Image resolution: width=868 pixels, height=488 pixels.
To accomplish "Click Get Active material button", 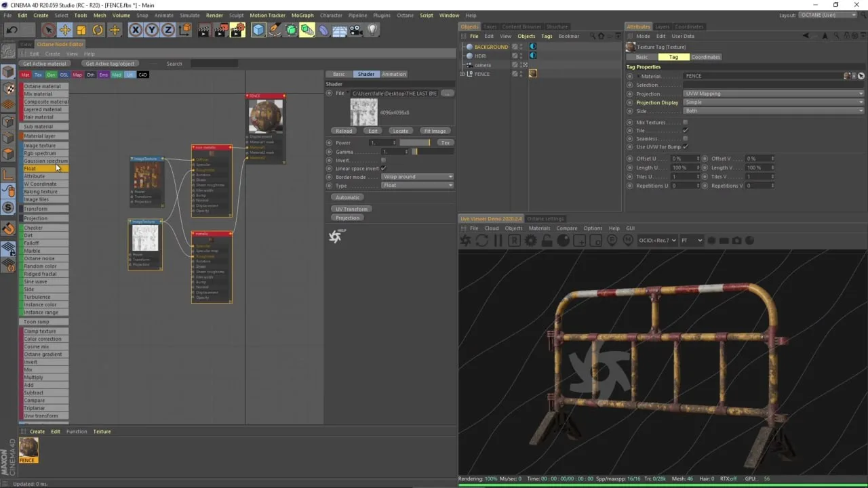I will pyautogui.click(x=45, y=64).
